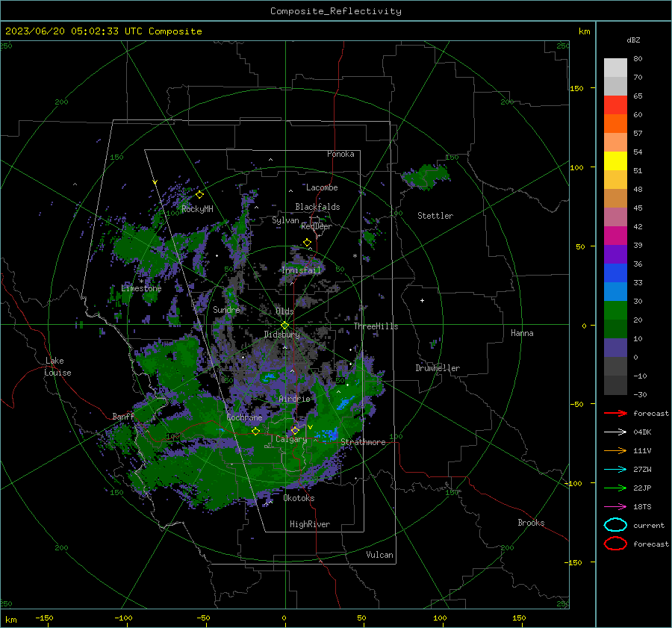Select the orange 57-60 dBZ color swatch

click(615, 123)
